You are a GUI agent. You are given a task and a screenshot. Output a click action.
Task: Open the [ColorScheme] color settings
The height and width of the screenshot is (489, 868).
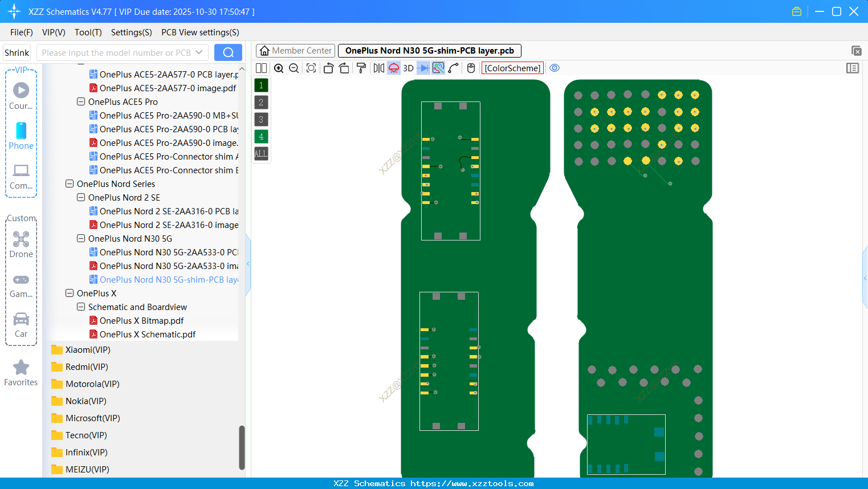click(x=512, y=68)
